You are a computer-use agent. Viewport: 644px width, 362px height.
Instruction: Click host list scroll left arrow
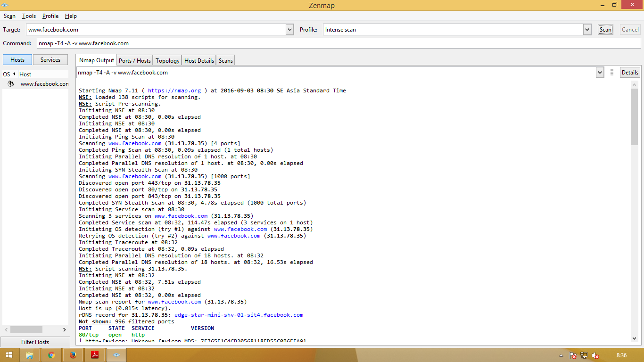tap(6, 330)
